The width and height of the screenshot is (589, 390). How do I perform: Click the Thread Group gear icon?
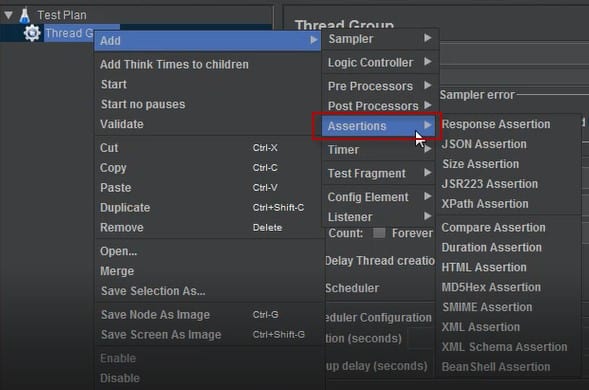tap(32, 33)
